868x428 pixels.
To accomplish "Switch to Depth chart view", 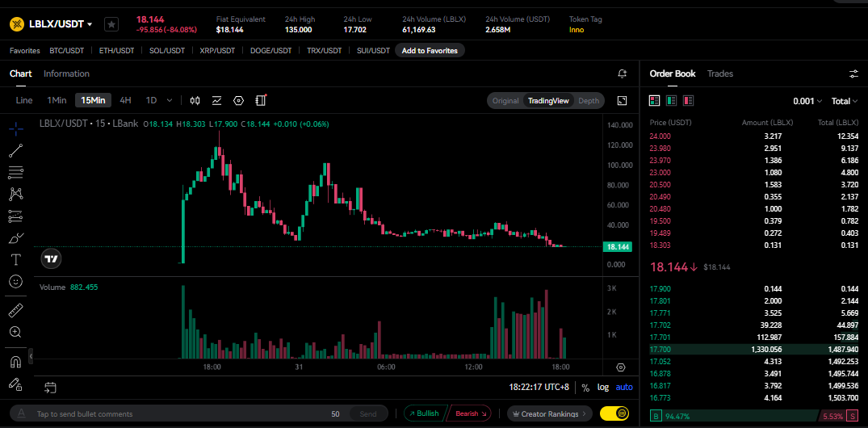I will [589, 101].
